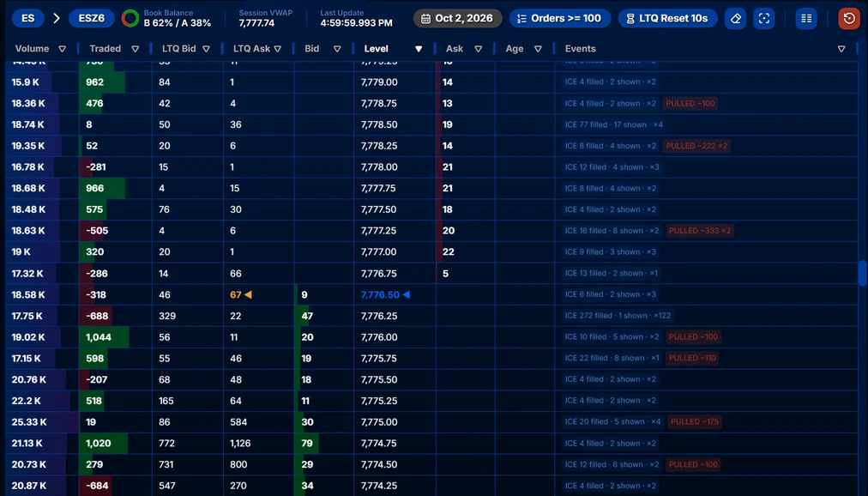Click ICE 272 filled · 1 shown · ×122 event
868x496 pixels.
pos(618,316)
